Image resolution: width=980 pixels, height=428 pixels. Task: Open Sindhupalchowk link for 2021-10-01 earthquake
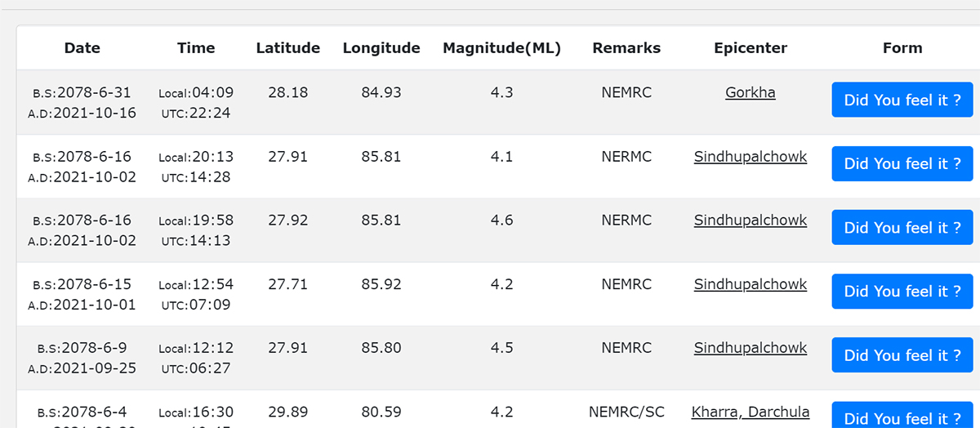coord(750,284)
